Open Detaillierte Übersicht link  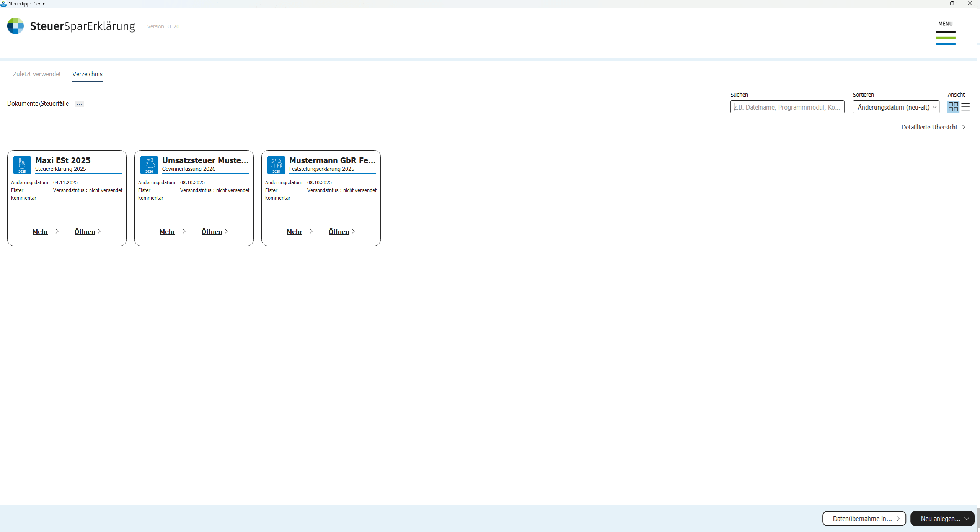pyautogui.click(x=929, y=127)
